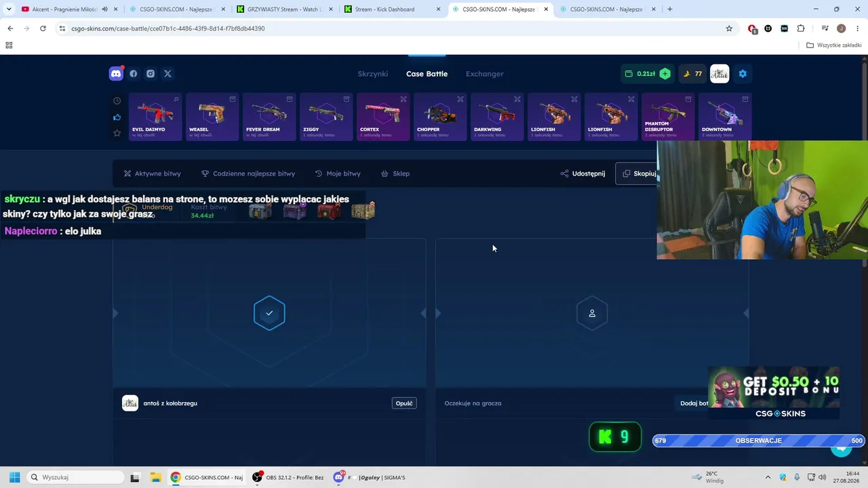The height and width of the screenshot is (488, 868).
Task: View site information icon in the address bar
Action: pyautogui.click(x=62, y=28)
